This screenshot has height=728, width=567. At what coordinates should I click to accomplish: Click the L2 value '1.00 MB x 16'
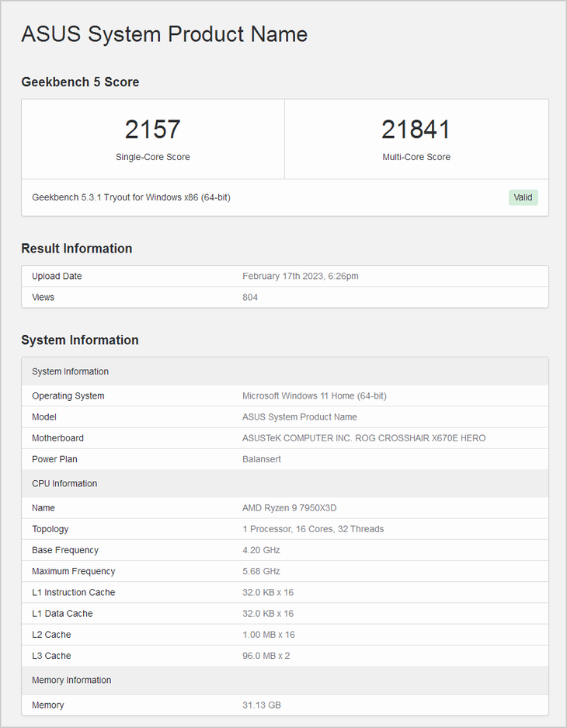(x=268, y=635)
